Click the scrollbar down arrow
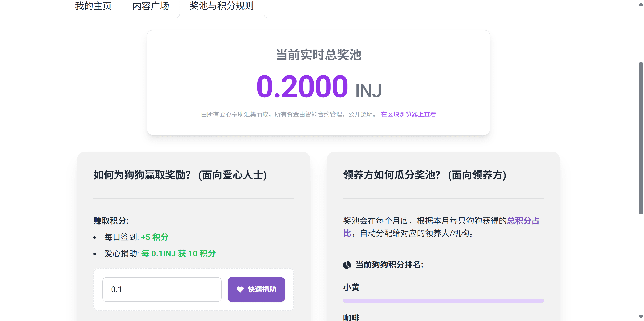Screen dimensions: 644x321 coord(641,317)
